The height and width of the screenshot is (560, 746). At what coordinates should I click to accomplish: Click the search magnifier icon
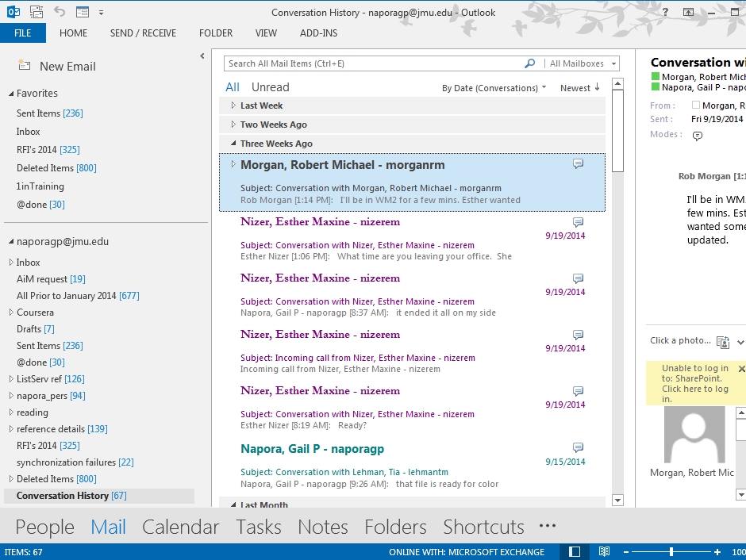529,63
